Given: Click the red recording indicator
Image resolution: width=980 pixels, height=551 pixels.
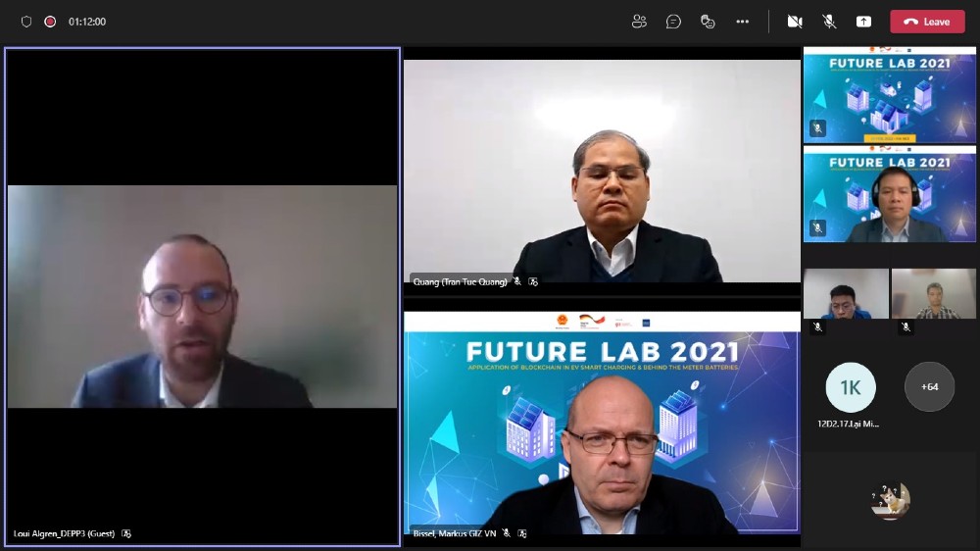Looking at the screenshot, I should click(50, 22).
